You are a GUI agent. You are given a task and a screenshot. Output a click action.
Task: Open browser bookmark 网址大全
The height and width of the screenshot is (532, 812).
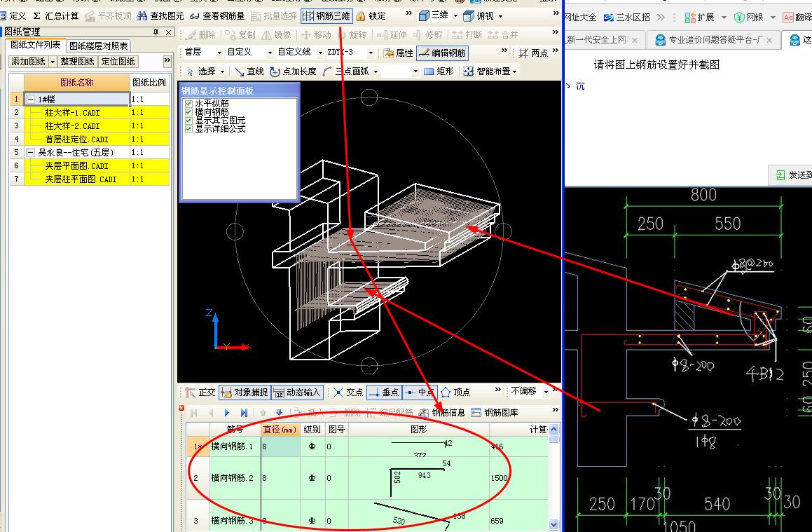pos(580,17)
